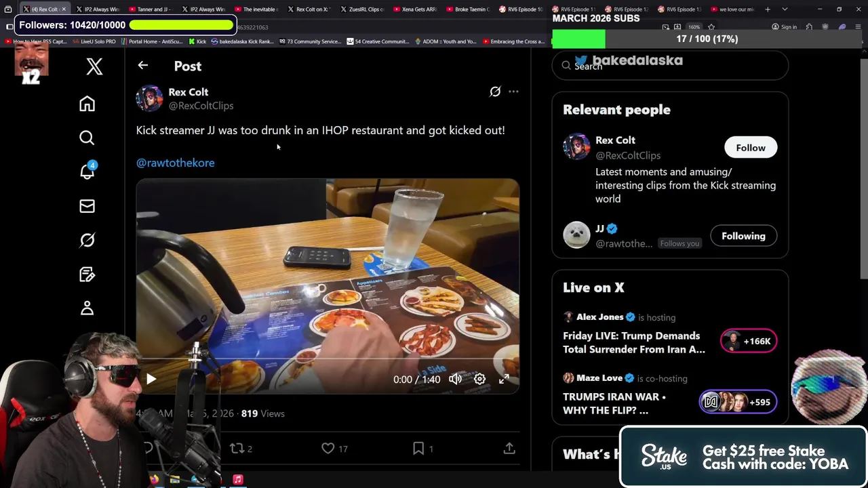Open video settings gear
The height and width of the screenshot is (488, 868).
tap(479, 379)
